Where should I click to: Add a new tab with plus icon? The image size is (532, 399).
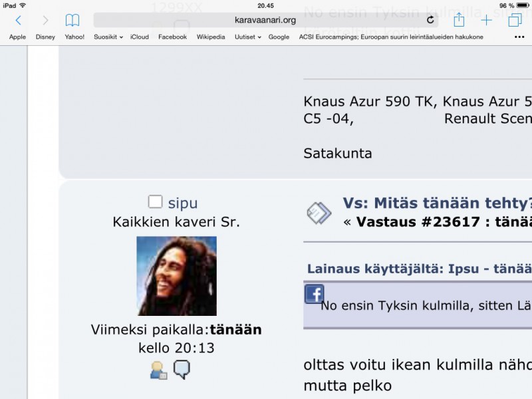click(487, 21)
